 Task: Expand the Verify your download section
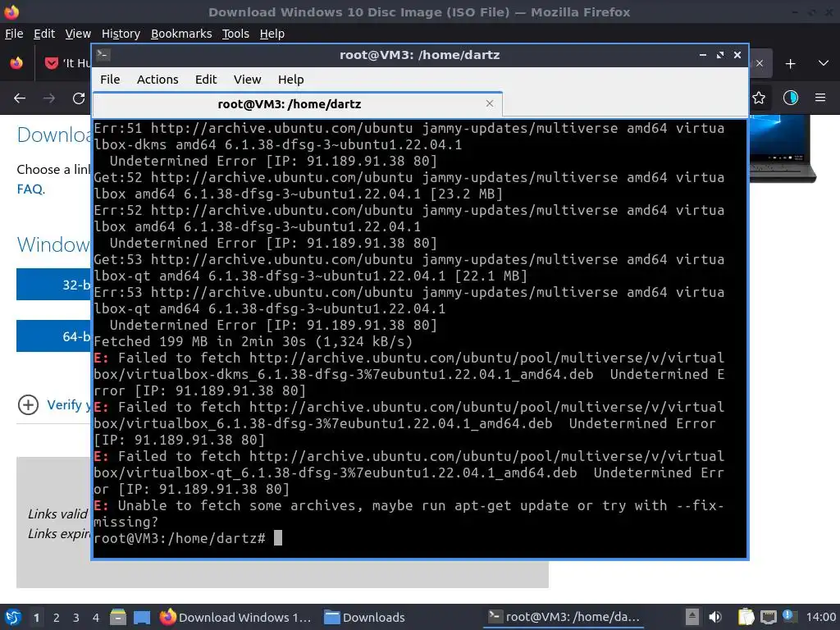(53, 405)
